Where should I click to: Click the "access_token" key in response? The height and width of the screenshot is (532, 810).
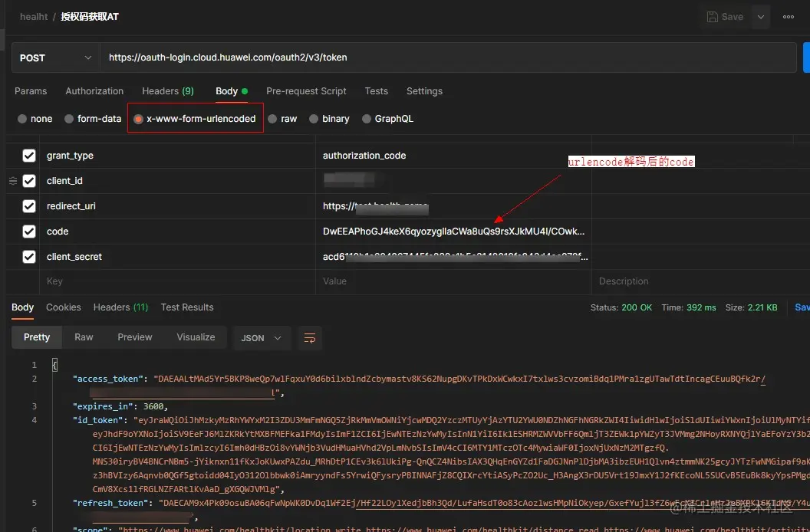[108, 379]
